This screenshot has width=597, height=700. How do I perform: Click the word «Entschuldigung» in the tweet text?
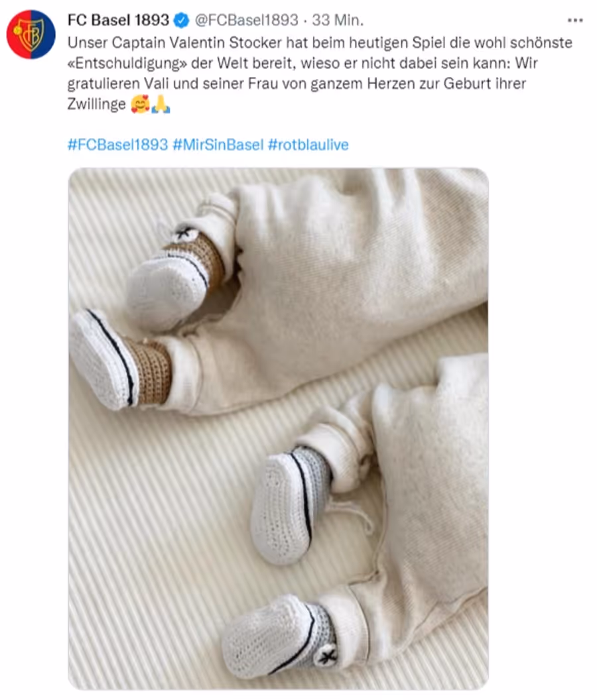pos(127,64)
